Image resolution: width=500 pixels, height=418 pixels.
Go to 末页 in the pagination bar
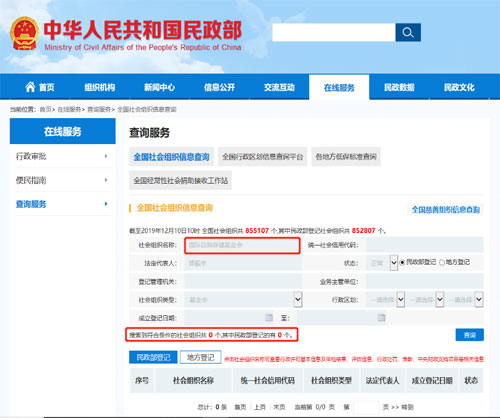[279, 407]
